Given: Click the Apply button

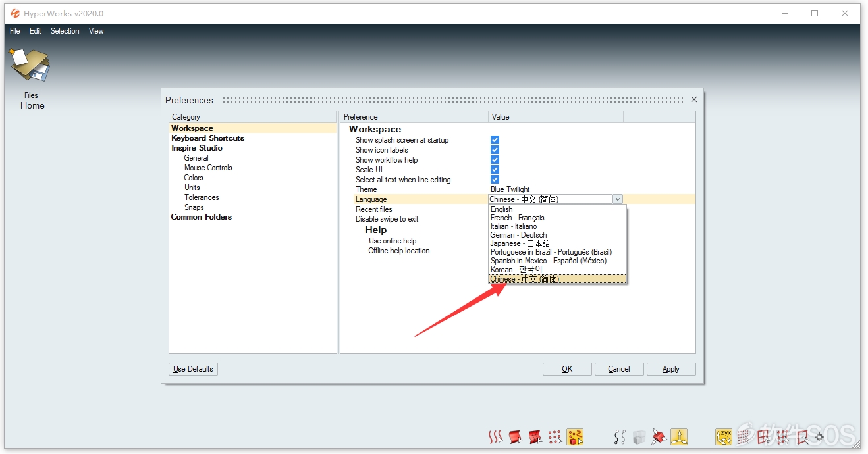Looking at the screenshot, I should point(671,369).
